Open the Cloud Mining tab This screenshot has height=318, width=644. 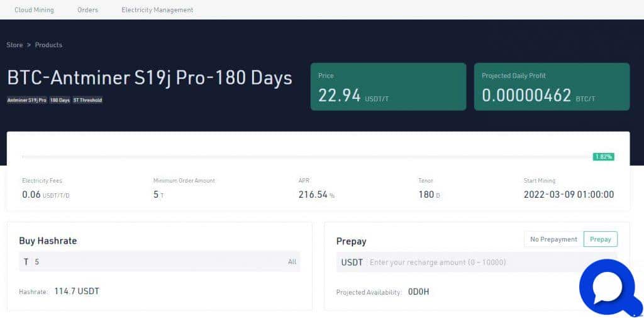(34, 10)
